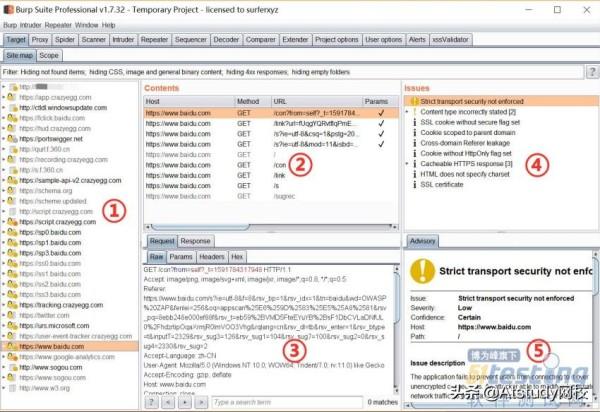Expand Content type incorrectly stated issue

pyautogui.click(x=407, y=112)
